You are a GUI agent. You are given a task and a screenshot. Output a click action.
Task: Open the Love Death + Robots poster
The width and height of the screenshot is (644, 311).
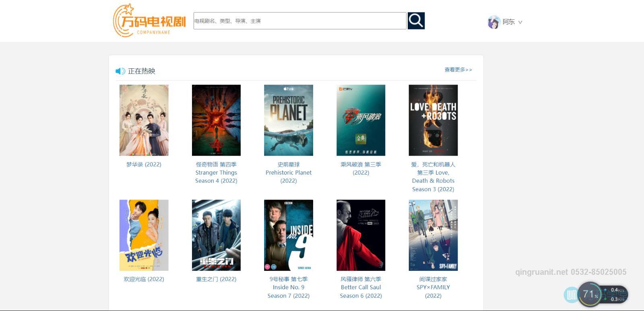point(433,120)
